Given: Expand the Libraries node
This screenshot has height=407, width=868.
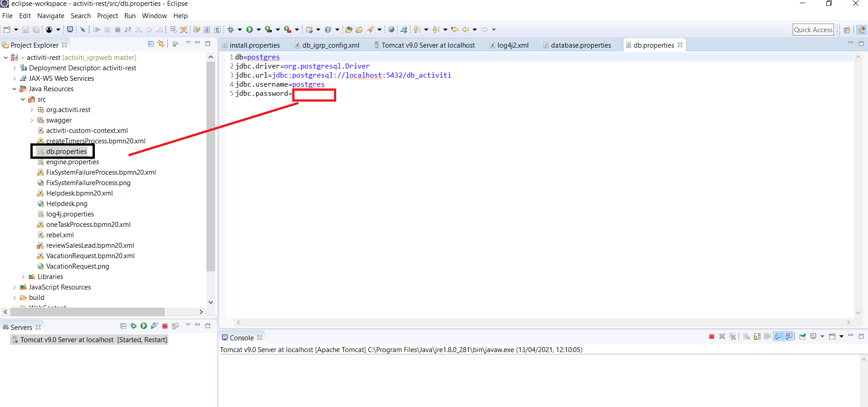Looking at the screenshot, I should point(23,277).
